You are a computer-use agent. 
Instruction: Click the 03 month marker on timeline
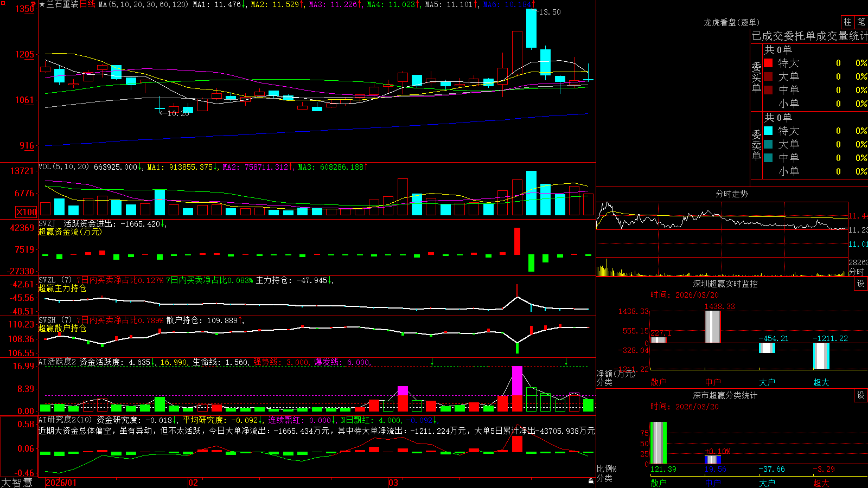pyautogui.click(x=393, y=483)
